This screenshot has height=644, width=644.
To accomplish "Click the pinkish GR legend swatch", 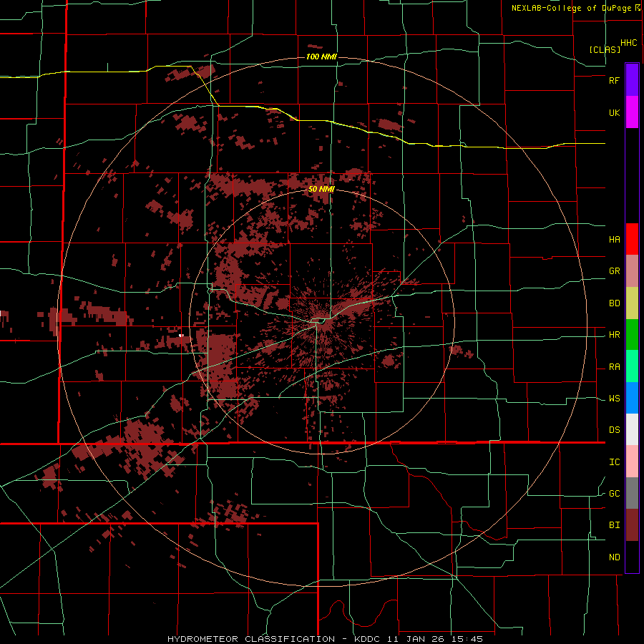I will tap(632, 271).
